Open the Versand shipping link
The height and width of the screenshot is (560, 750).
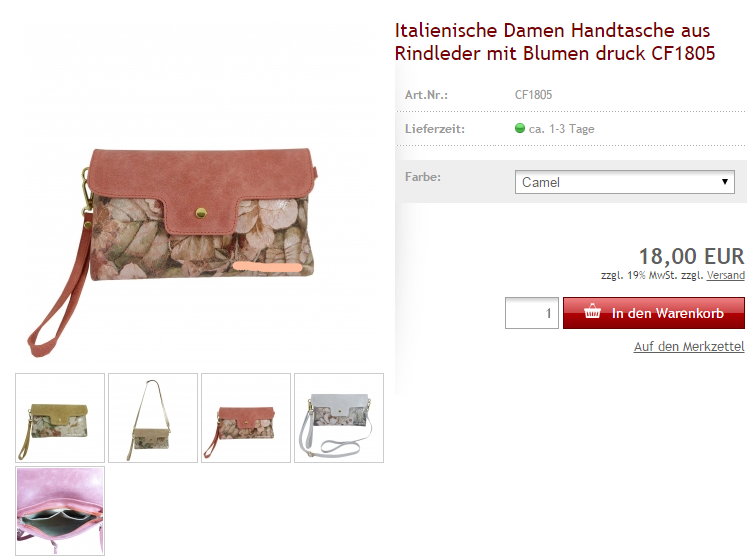(x=726, y=275)
